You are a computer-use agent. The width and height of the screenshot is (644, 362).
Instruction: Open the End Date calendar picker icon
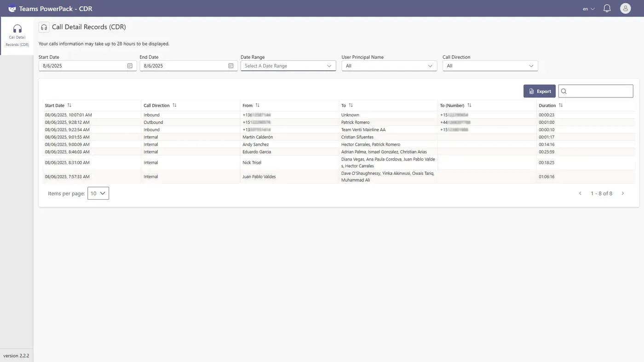click(231, 66)
